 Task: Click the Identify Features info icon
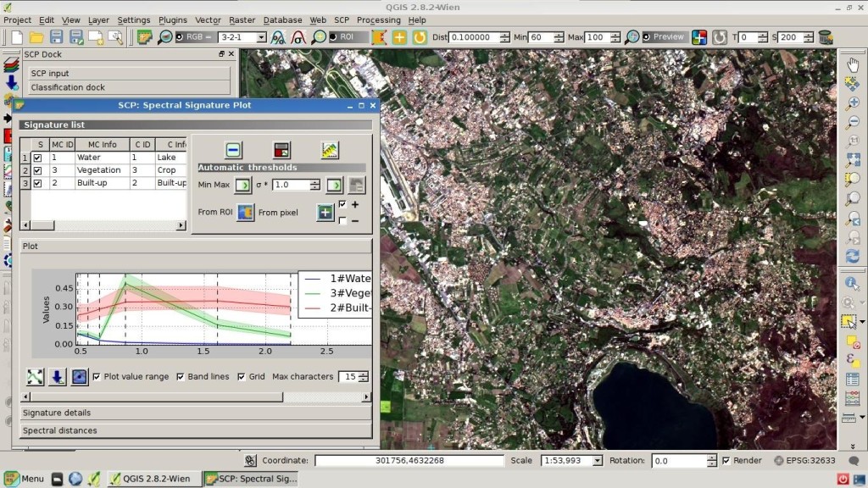pos(851,283)
